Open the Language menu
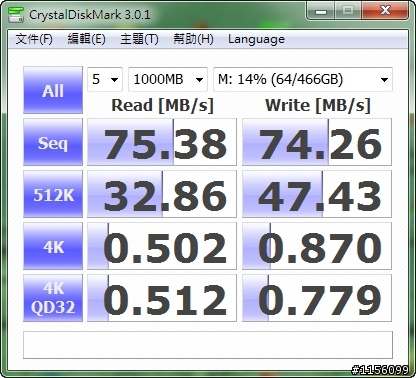416x378 pixels. tap(256, 39)
